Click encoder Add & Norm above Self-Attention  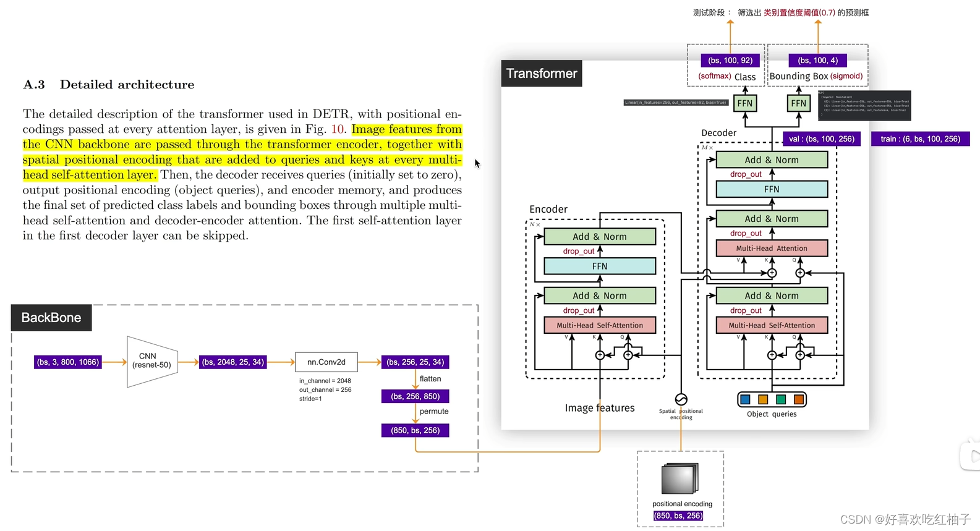click(x=600, y=295)
